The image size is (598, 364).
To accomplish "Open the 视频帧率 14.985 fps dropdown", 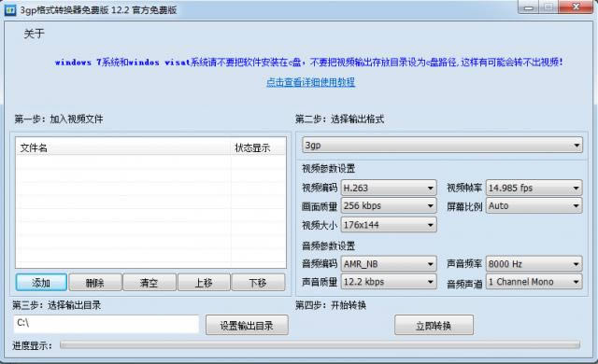I will tap(534, 188).
